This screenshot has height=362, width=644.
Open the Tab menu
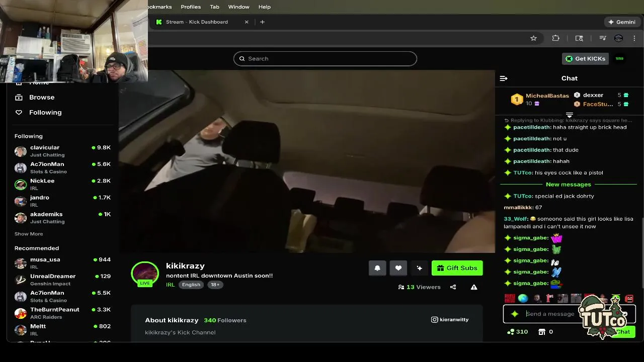(214, 7)
